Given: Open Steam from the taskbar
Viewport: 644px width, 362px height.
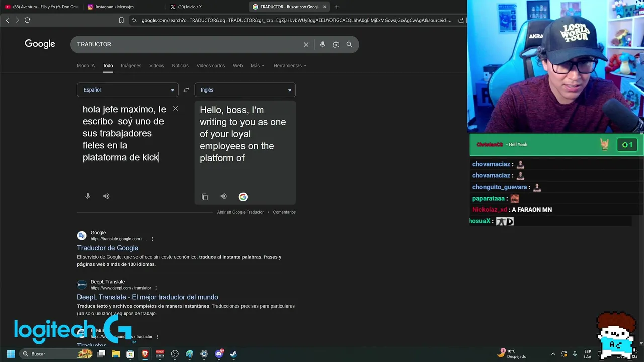Looking at the screenshot, I should pos(233,354).
